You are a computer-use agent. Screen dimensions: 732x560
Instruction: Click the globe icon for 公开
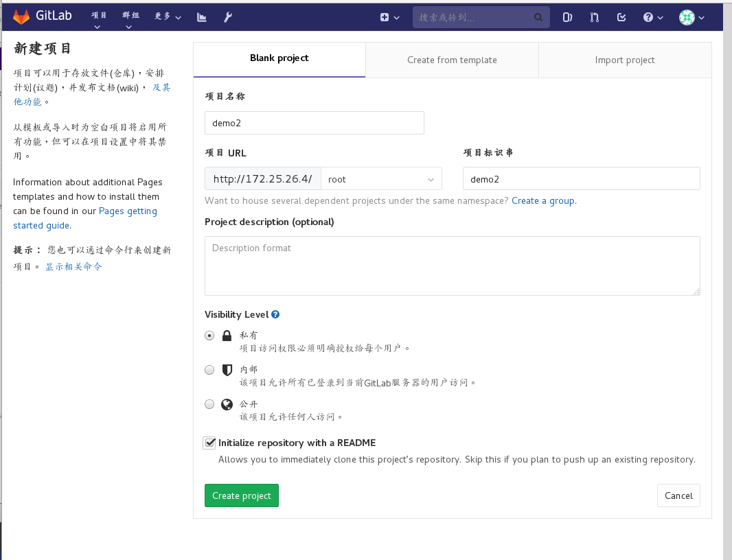tap(227, 404)
